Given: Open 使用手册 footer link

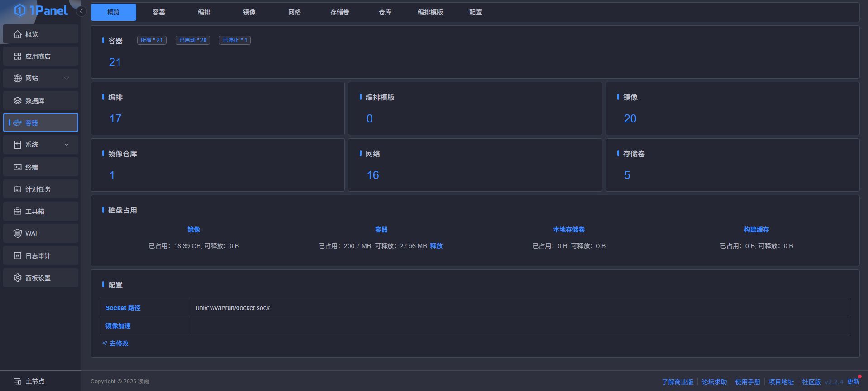Looking at the screenshot, I should (x=748, y=382).
